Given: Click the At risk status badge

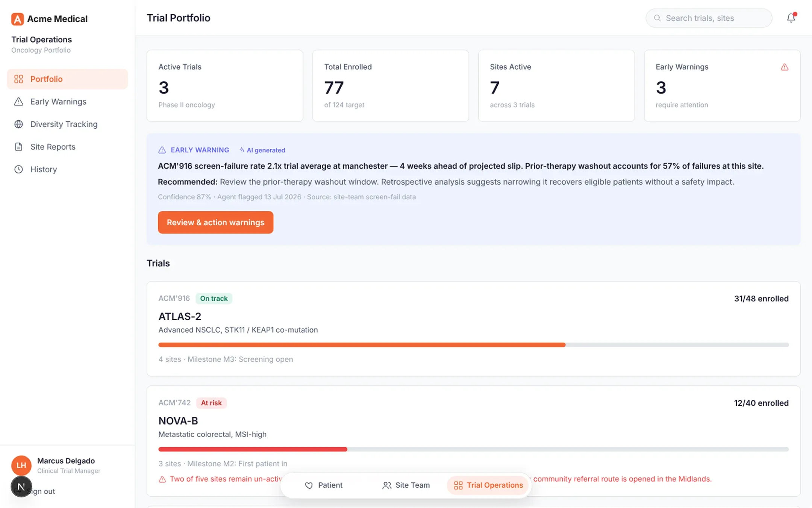Looking at the screenshot, I should (211, 403).
